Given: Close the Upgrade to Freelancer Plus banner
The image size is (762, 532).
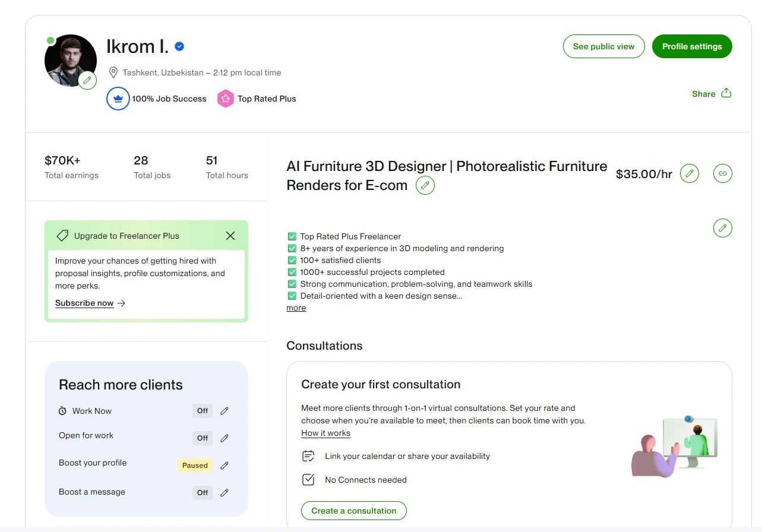Looking at the screenshot, I should [x=230, y=236].
